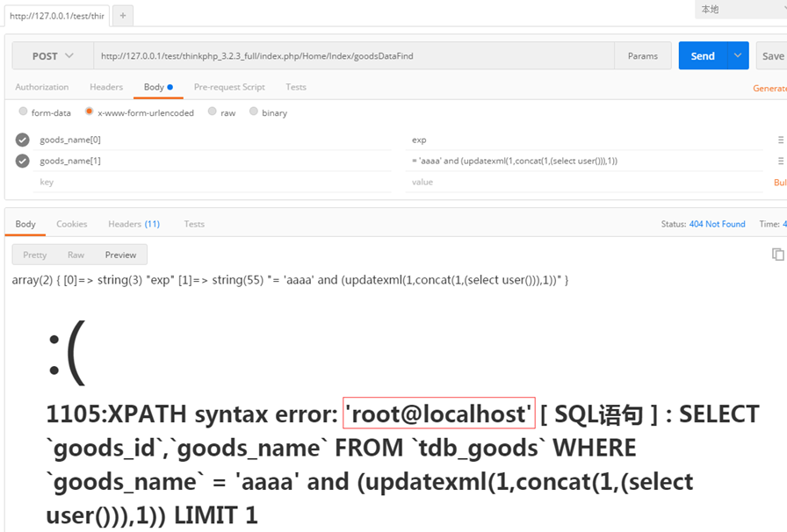This screenshot has width=787, height=532.
Task: Select form-data body type
Action: (23, 111)
